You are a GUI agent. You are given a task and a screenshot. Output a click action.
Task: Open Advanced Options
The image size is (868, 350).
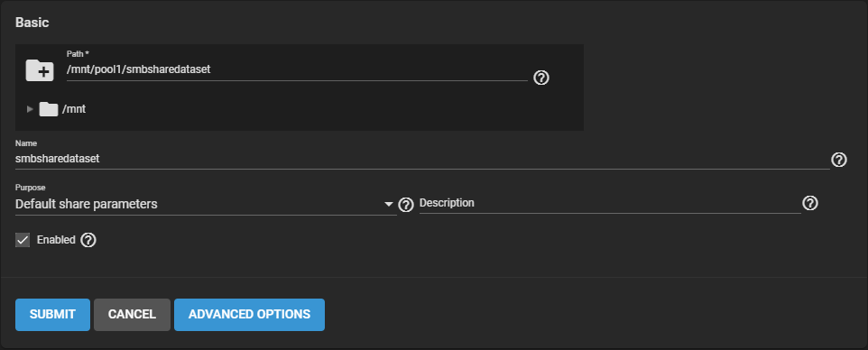pyautogui.click(x=249, y=315)
